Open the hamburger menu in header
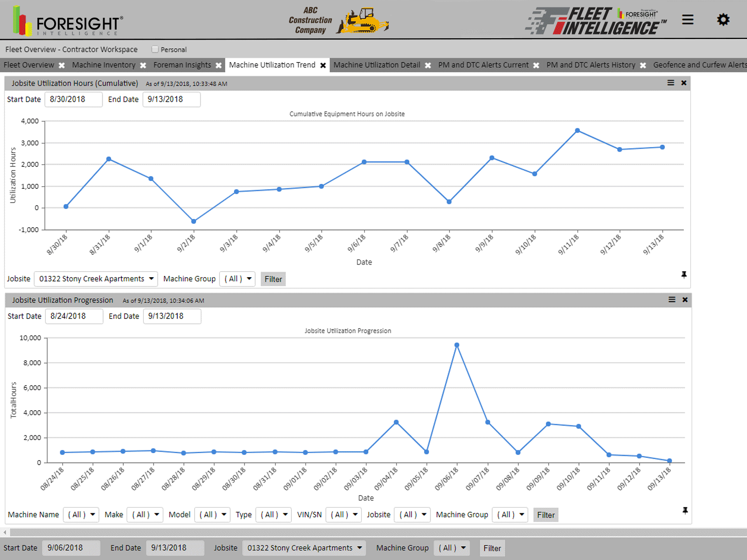The image size is (747, 560). click(x=688, y=20)
